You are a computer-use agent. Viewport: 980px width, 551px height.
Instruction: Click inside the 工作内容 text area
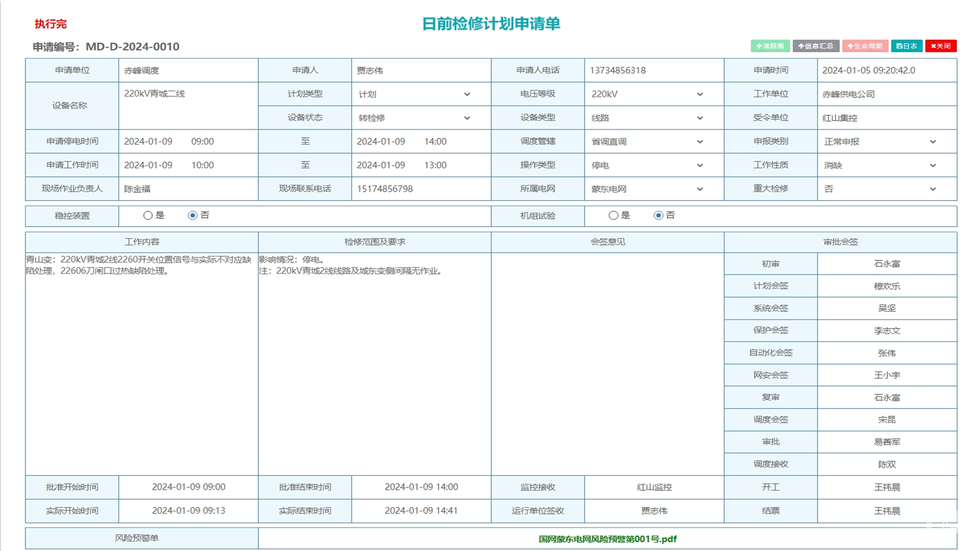(141, 363)
